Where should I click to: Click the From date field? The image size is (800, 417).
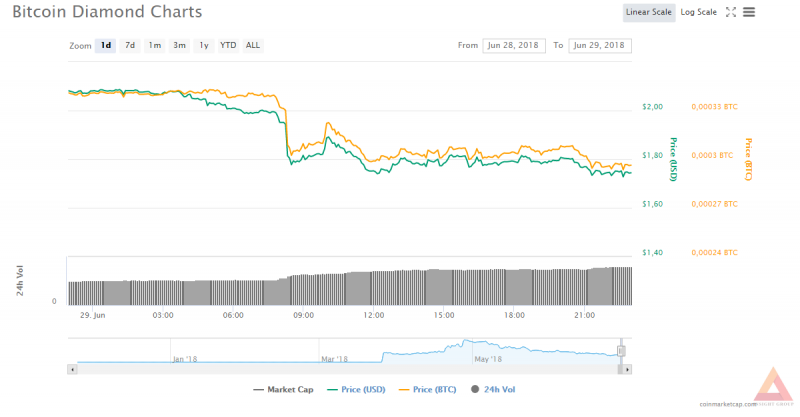(x=514, y=45)
